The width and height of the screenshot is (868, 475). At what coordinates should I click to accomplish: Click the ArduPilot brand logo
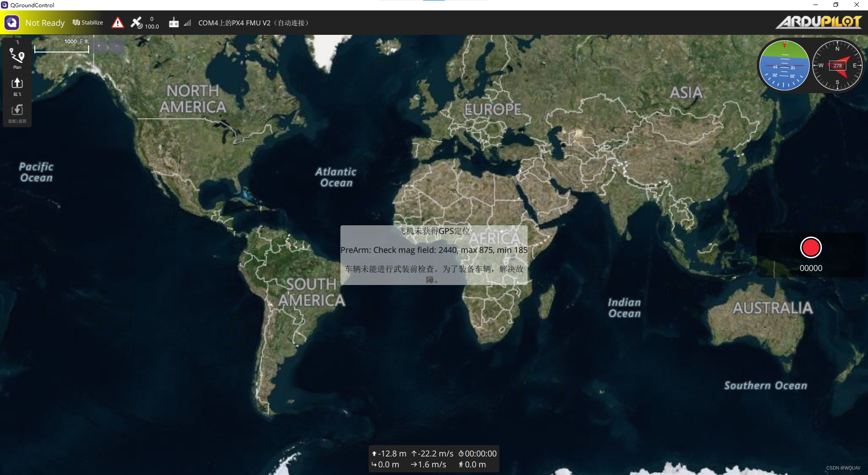[x=819, y=22]
